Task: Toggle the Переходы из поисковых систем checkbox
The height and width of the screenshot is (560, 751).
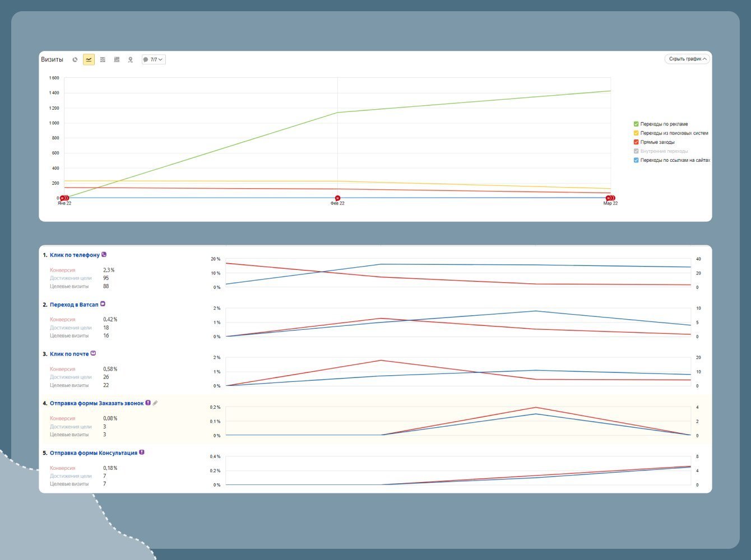Action: click(636, 133)
